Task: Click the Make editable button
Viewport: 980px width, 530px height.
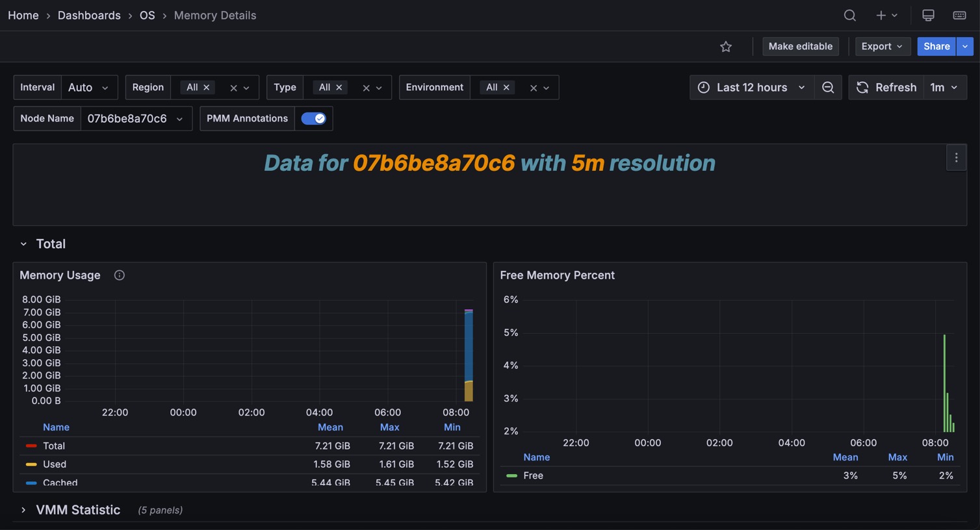Action: click(800, 47)
